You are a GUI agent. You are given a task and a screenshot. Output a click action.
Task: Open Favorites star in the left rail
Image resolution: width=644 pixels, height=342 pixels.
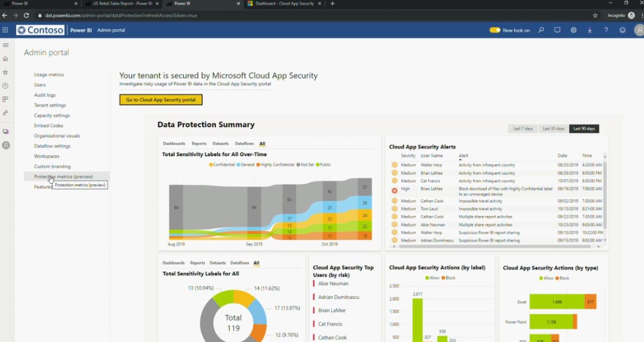click(6, 72)
